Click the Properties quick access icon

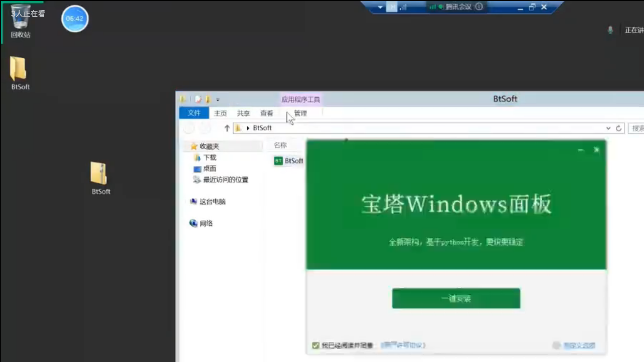198,99
